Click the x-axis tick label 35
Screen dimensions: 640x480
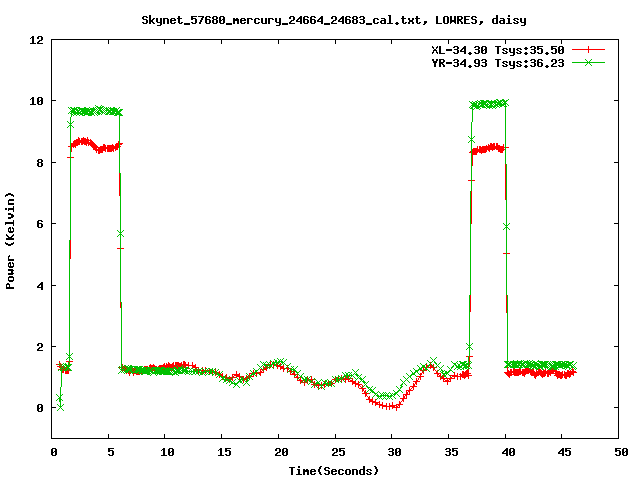coord(451,452)
